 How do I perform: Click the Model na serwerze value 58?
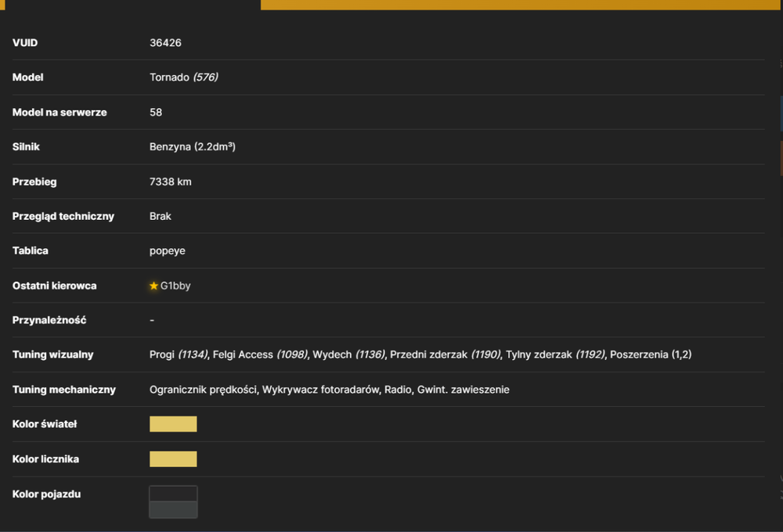tap(156, 113)
